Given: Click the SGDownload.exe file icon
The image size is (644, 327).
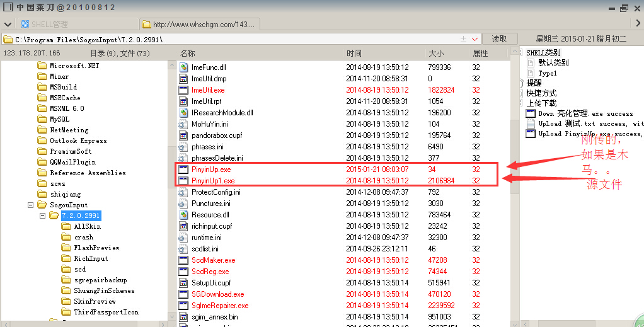Looking at the screenshot, I should [x=183, y=294].
